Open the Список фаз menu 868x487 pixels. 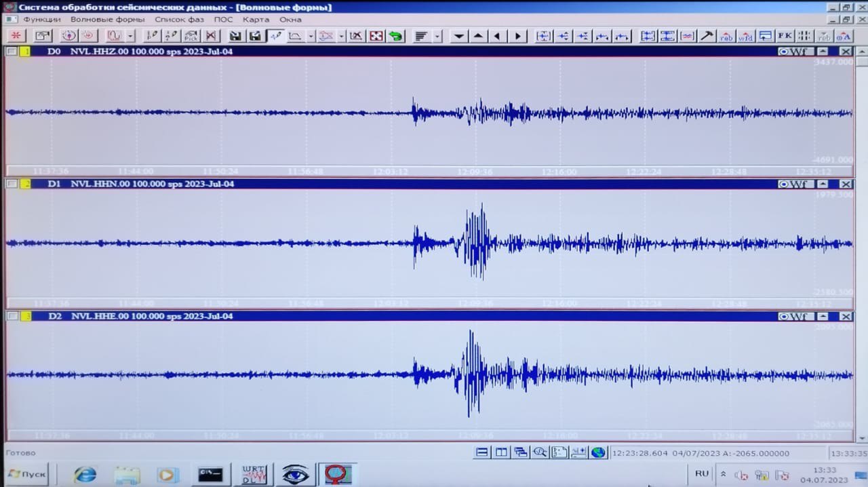click(179, 20)
